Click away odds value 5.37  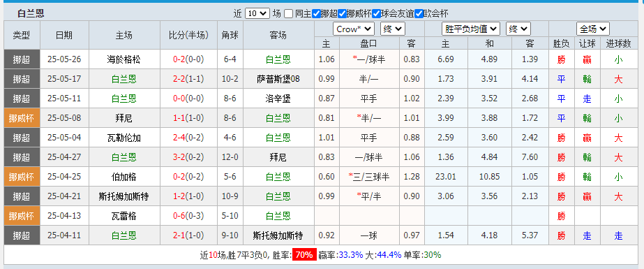530,235
